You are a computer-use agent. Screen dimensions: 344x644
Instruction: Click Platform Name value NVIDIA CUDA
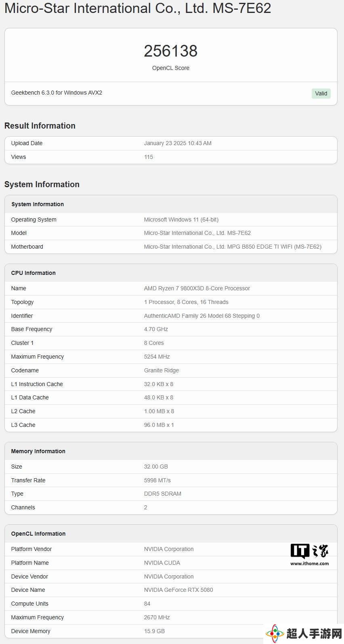(x=162, y=563)
